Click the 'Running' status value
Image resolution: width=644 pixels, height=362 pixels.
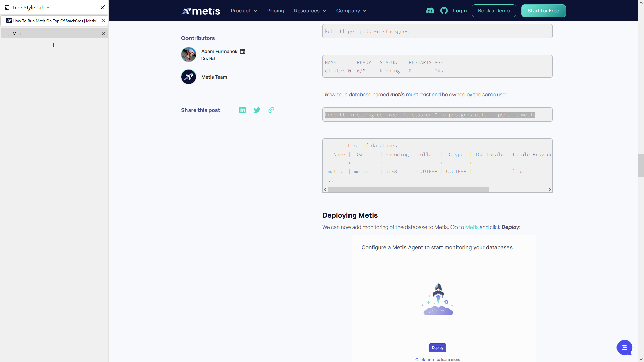(x=390, y=71)
